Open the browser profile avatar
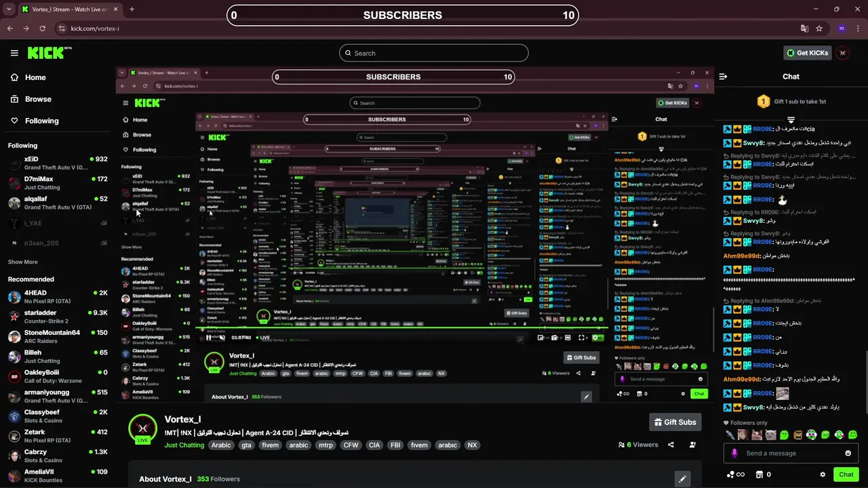This screenshot has width=868, height=488. 842,28
